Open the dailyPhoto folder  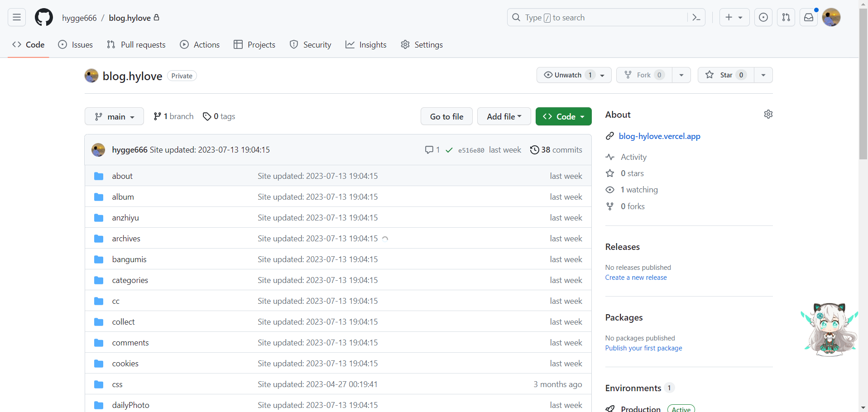click(x=130, y=405)
